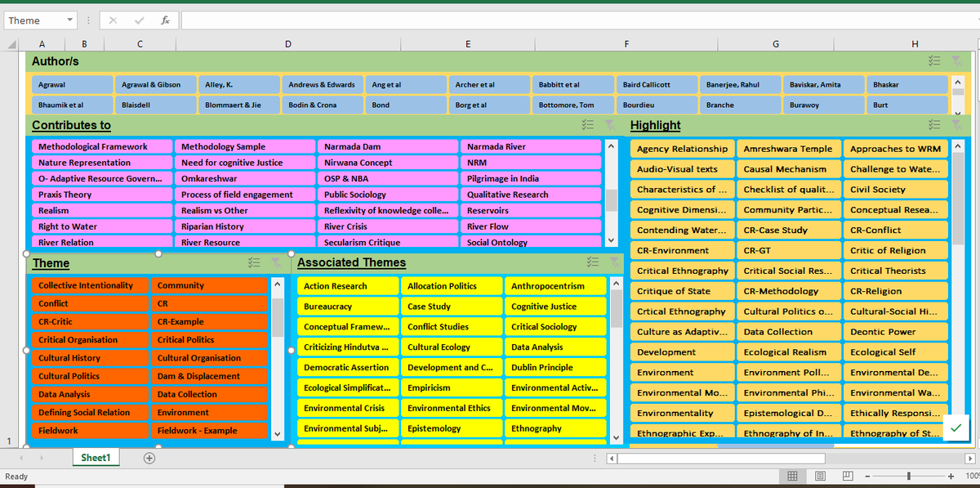
Task: Clear the filter on Associated Themes slicer
Action: pyautogui.click(x=613, y=262)
